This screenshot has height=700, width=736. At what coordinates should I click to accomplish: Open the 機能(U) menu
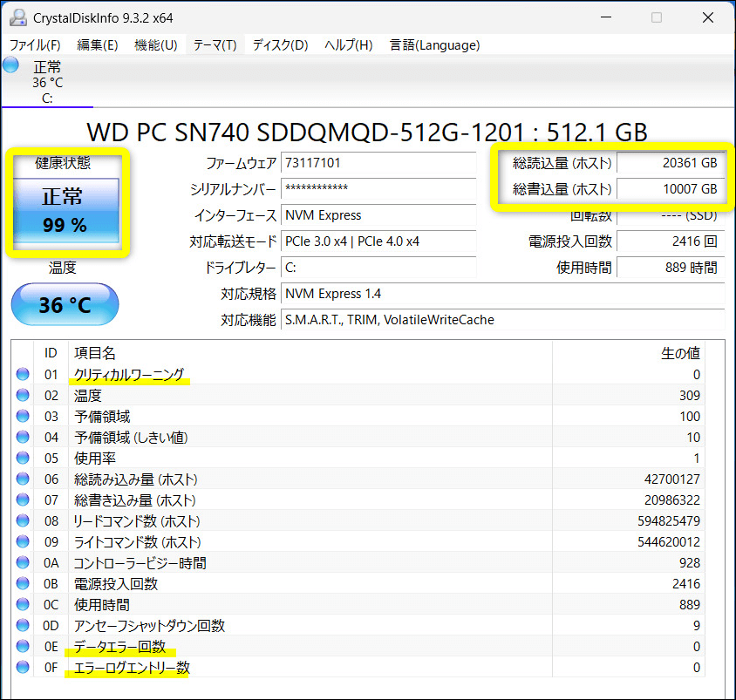[x=155, y=45]
